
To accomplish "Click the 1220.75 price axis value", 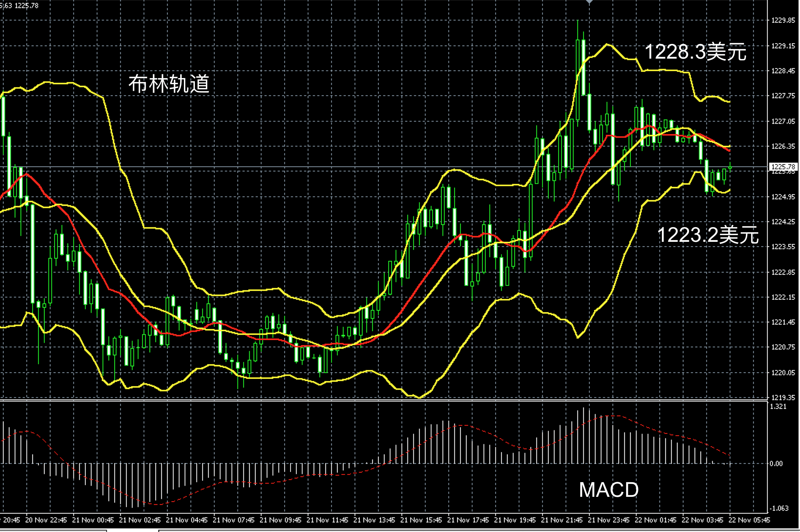I will [x=783, y=347].
